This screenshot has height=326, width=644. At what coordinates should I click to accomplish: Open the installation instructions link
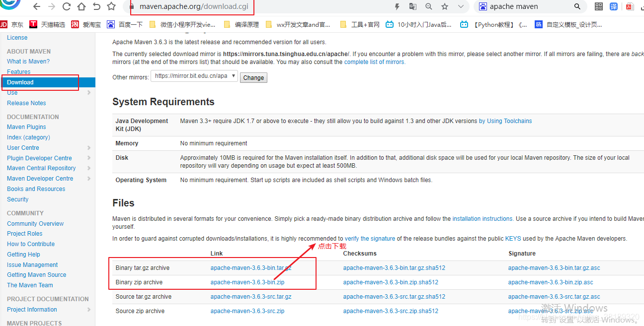tap(483, 219)
